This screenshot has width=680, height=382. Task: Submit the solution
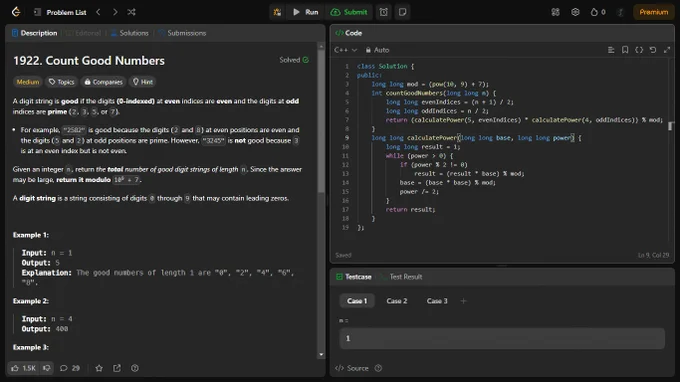[x=349, y=12]
